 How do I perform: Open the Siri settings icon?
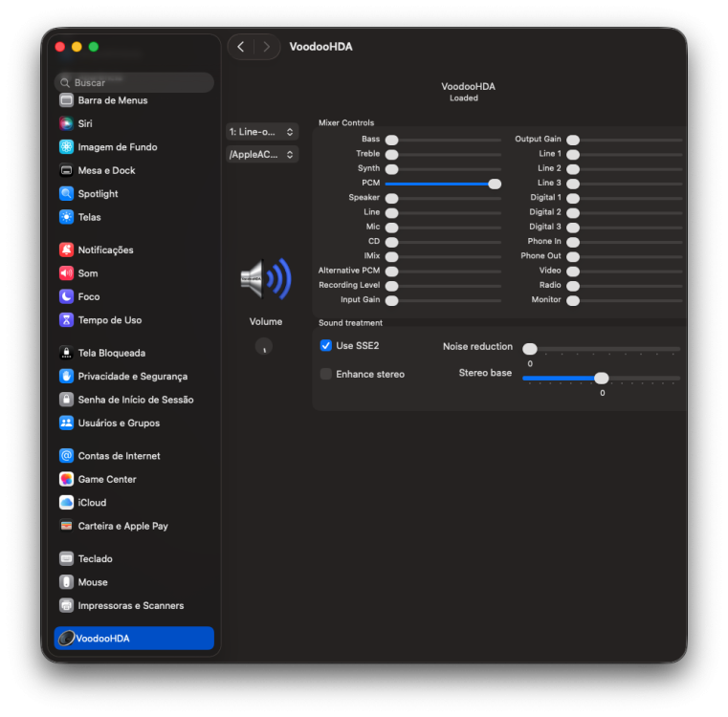click(x=66, y=123)
